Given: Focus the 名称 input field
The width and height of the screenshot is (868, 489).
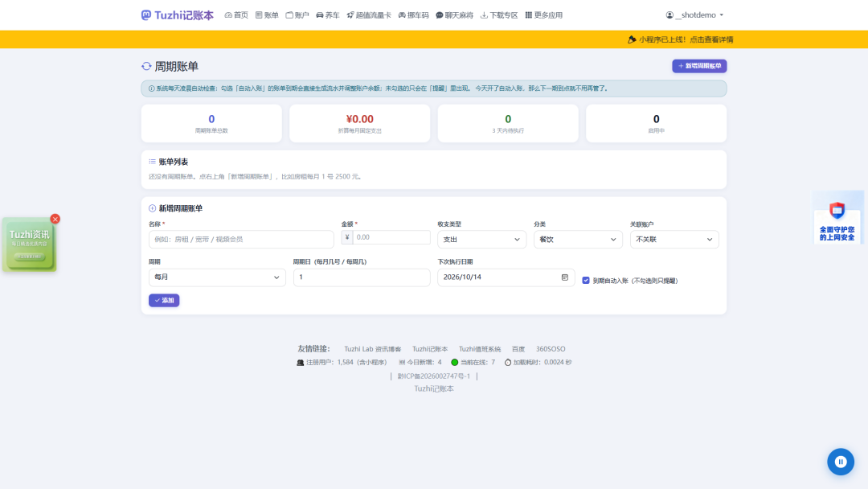Looking at the screenshot, I should (x=241, y=239).
